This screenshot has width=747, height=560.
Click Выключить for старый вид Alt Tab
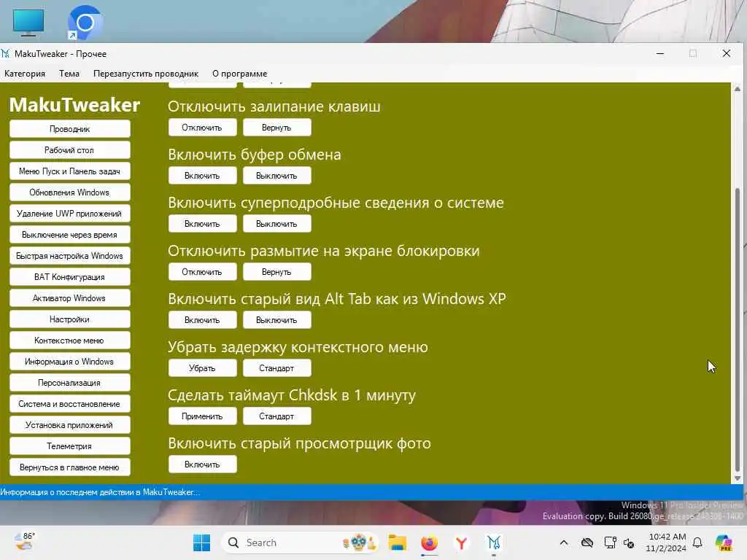pyautogui.click(x=276, y=320)
